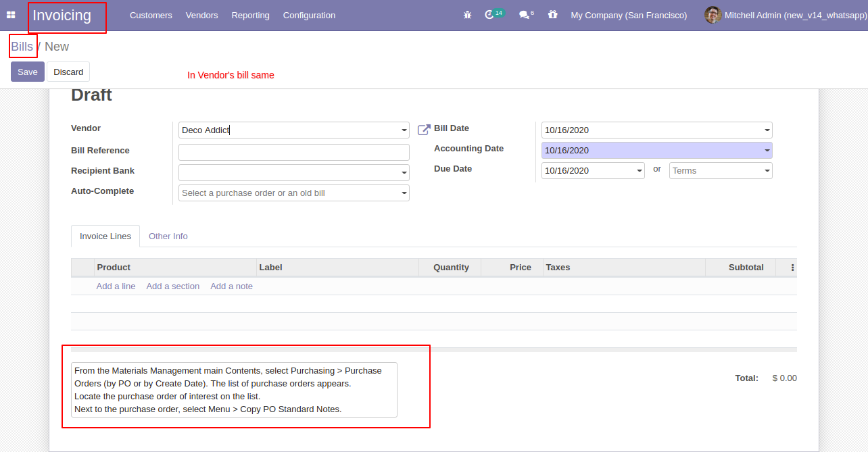The height and width of the screenshot is (452, 868).
Task: Save the draft bill
Action: click(x=28, y=72)
